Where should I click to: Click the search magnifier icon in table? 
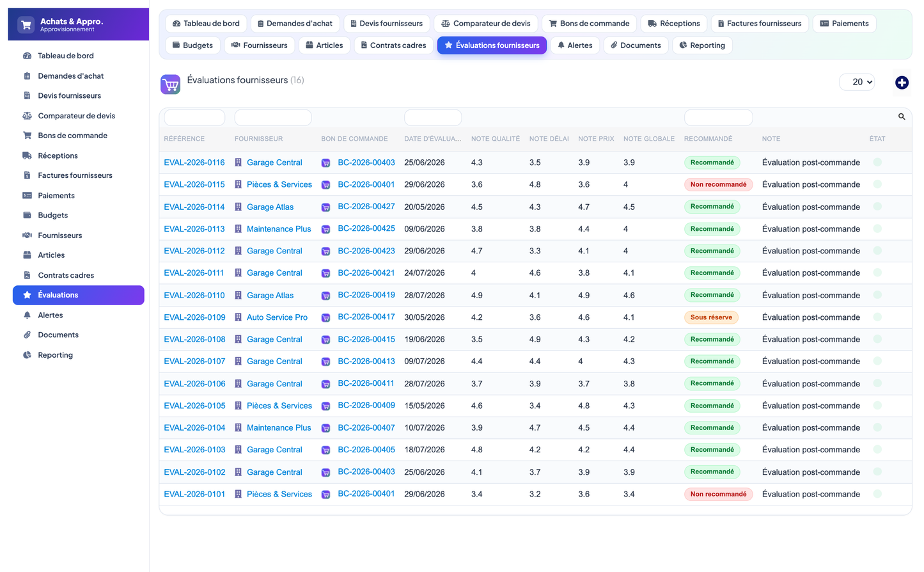(902, 116)
